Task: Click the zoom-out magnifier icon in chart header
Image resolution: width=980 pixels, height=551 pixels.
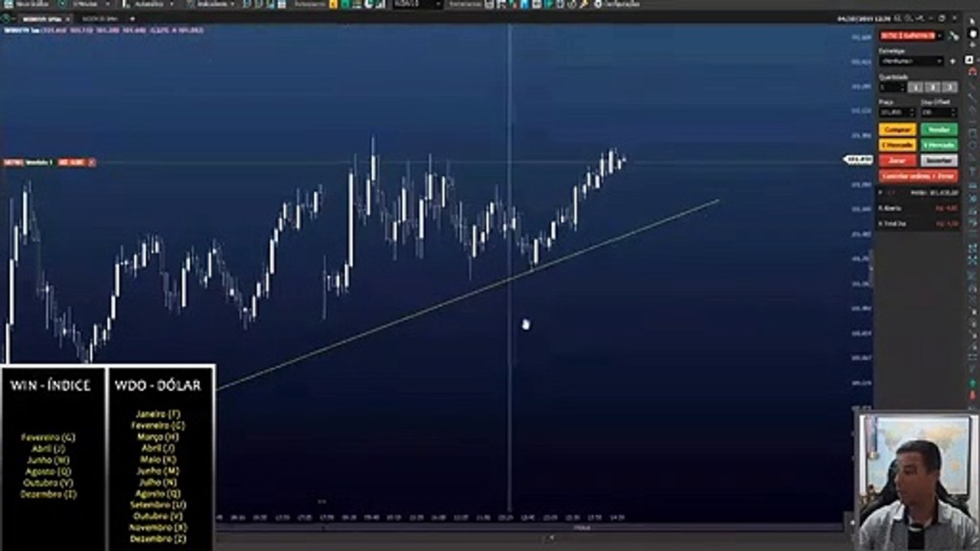Action: coord(908,18)
